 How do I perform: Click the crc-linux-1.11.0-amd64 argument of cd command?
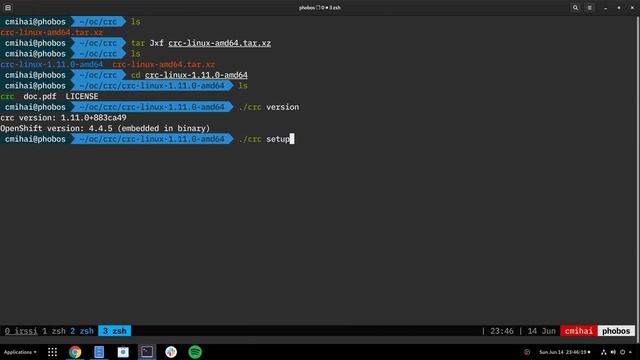(196, 75)
